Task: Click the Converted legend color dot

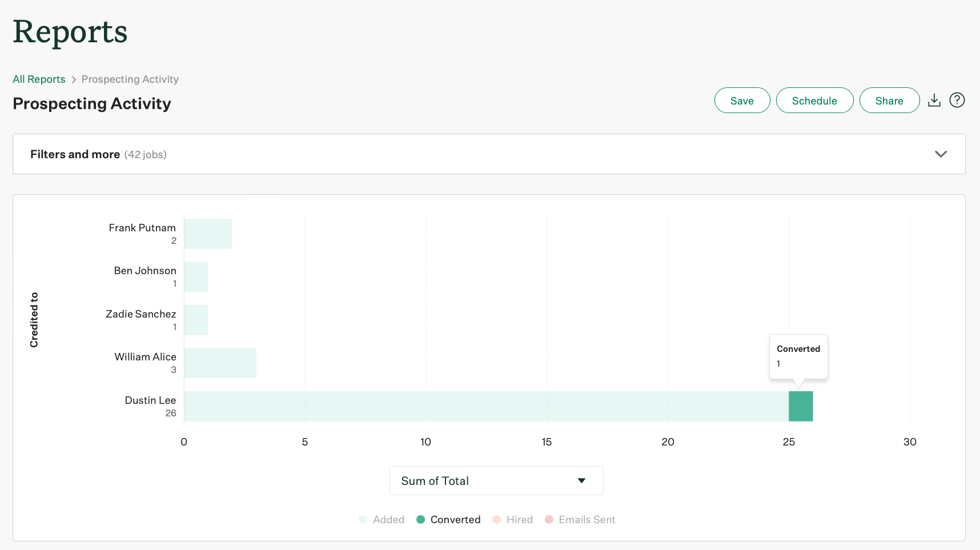Action: pyautogui.click(x=421, y=519)
